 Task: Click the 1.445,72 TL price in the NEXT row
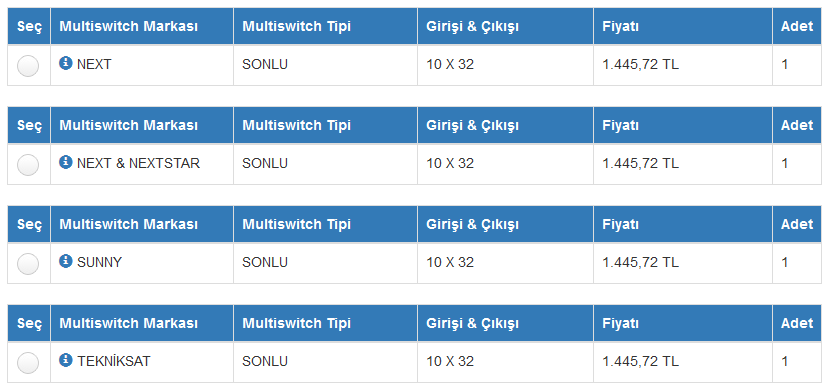pyautogui.click(x=641, y=64)
